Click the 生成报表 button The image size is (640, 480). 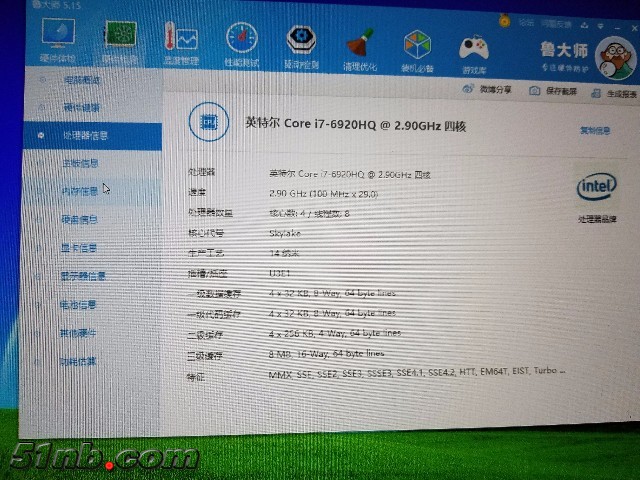613,94
